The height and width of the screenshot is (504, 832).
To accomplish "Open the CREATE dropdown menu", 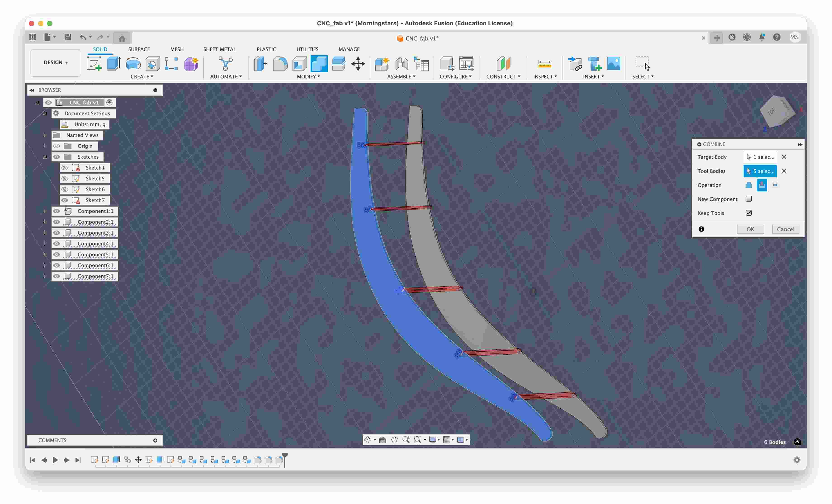I will click(x=142, y=77).
